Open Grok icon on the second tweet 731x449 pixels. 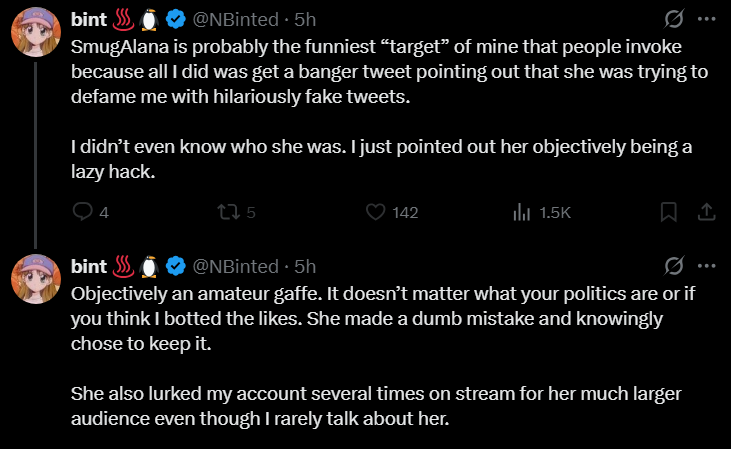[675, 266]
